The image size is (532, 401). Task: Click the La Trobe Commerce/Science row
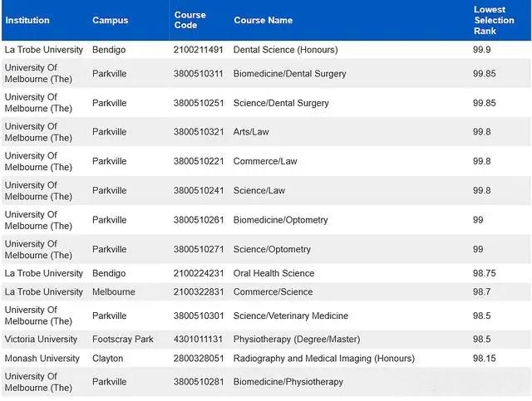tap(266, 292)
